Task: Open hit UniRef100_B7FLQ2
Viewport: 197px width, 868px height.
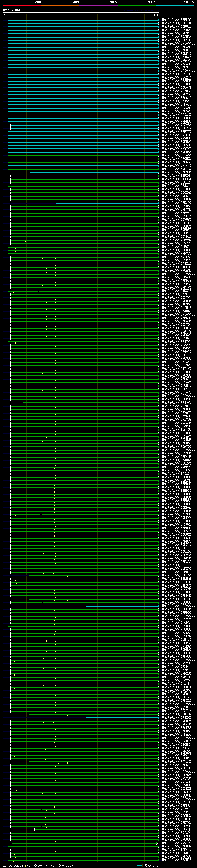Action: coord(177,20)
